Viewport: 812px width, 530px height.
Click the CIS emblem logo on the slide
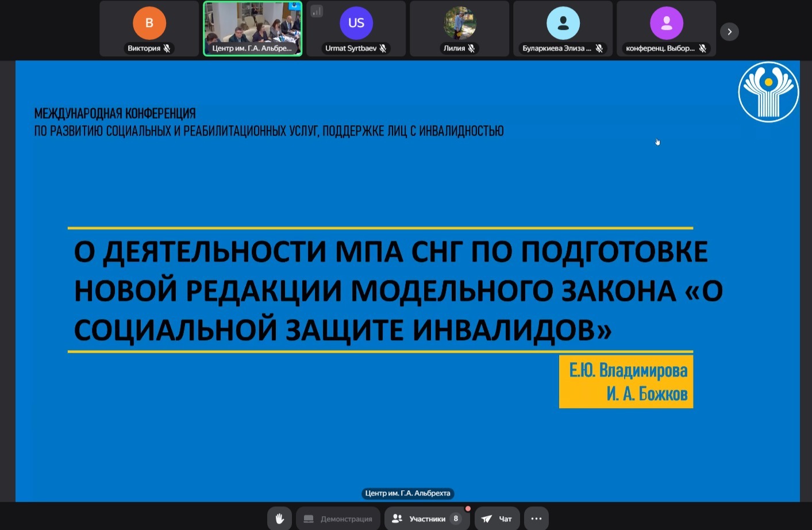(768, 92)
